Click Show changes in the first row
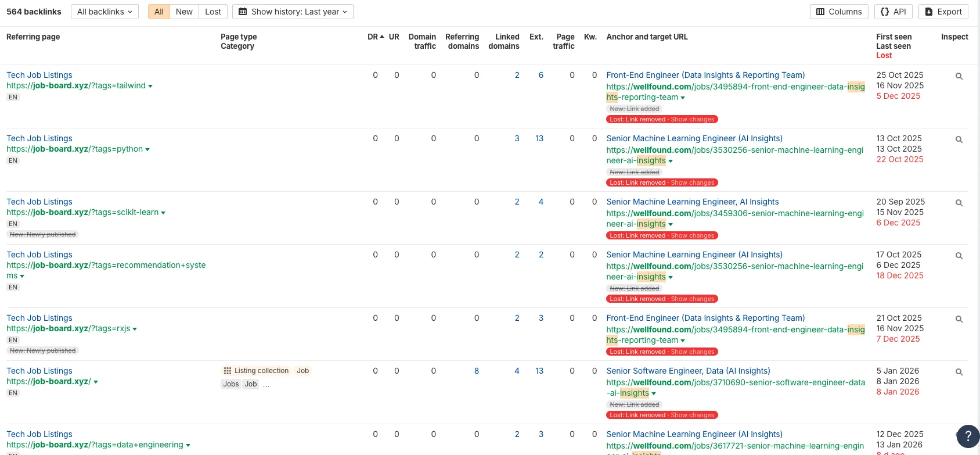Image resolution: width=980 pixels, height=455 pixels. point(692,119)
